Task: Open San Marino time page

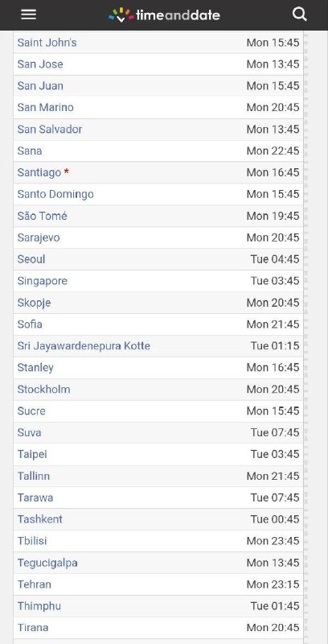Action: point(46,108)
